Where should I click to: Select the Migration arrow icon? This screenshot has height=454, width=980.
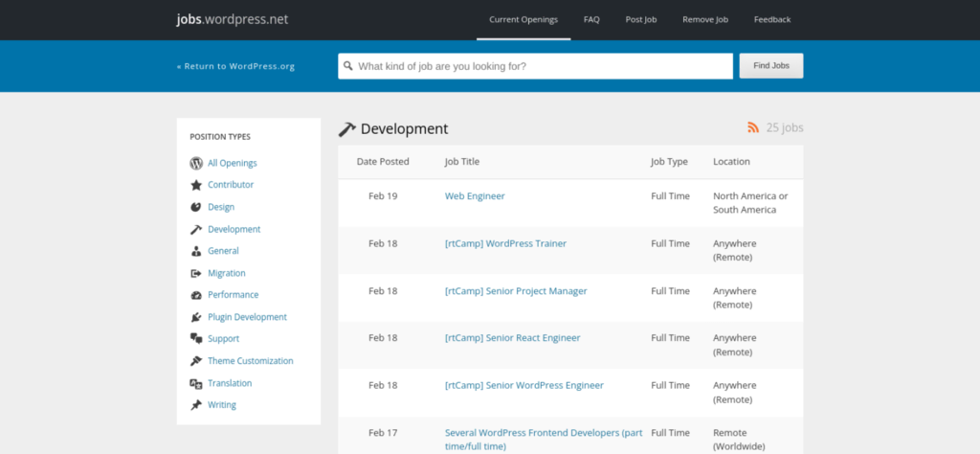point(196,273)
